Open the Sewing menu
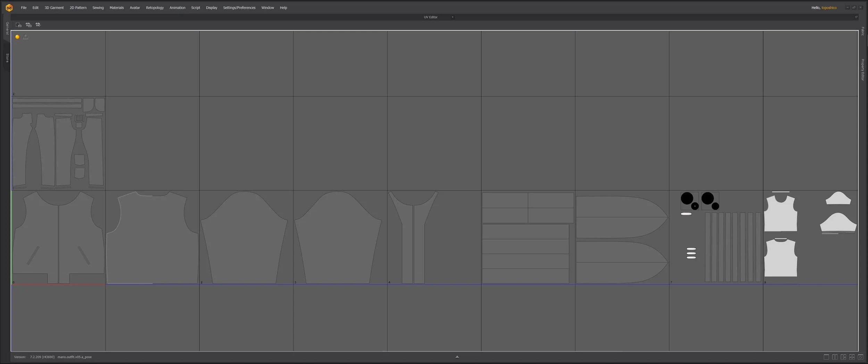 click(x=98, y=8)
